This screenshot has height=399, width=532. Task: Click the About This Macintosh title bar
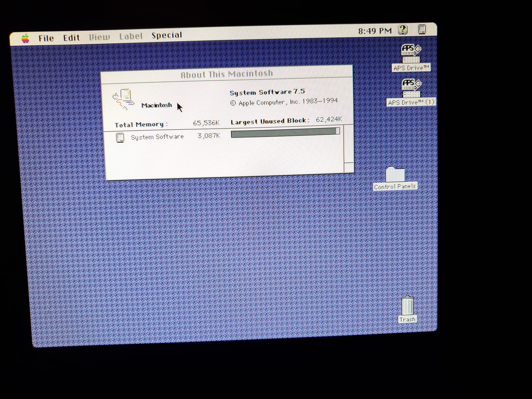point(227,74)
